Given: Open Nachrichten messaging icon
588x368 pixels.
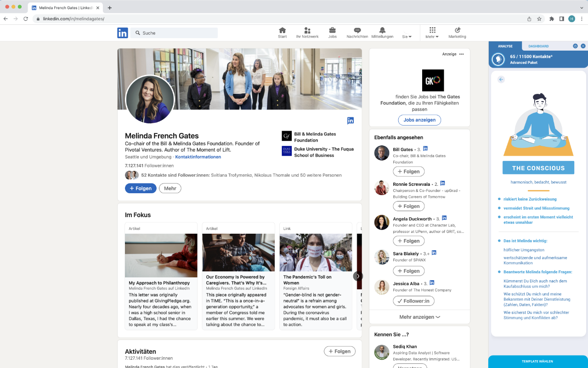Looking at the screenshot, I should click(357, 30).
